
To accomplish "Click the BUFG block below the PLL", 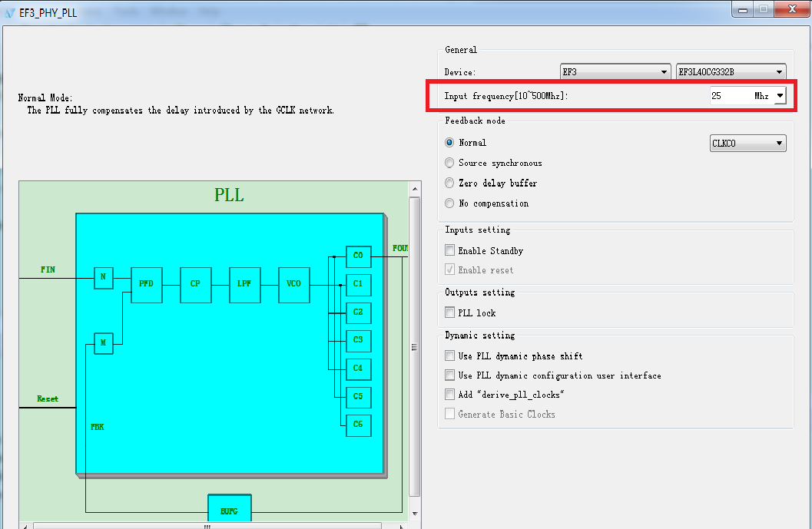I will [229, 509].
